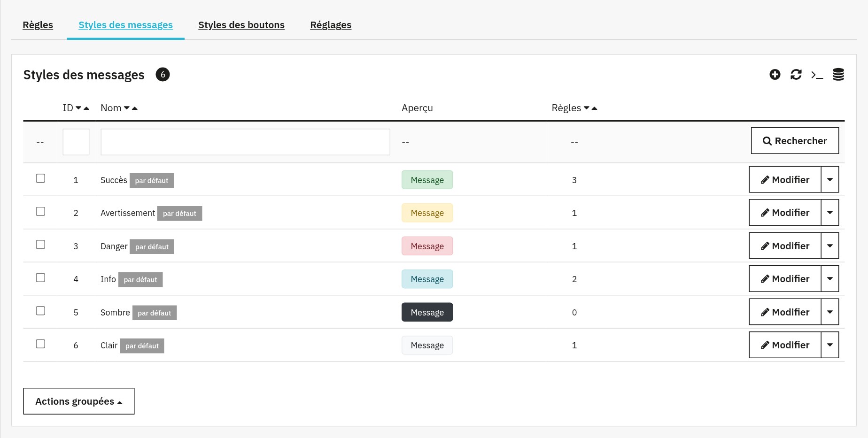This screenshot has height=438, width=868.
Task: Sort ID column descending arrow
Action: (78, 108)
